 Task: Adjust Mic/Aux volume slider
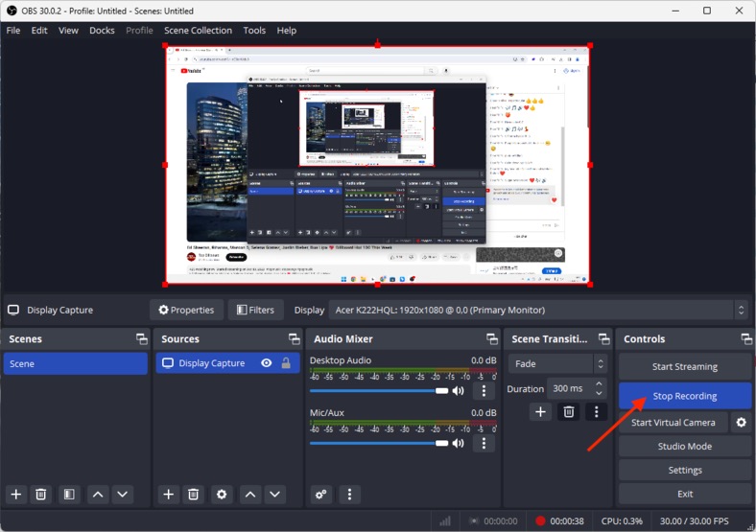point(379,443)
